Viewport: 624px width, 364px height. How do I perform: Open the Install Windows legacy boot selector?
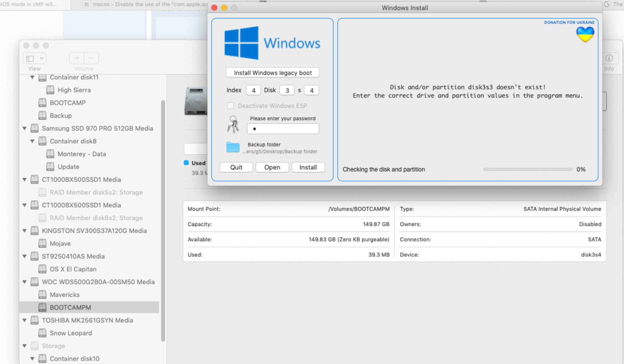pos(272,73)
